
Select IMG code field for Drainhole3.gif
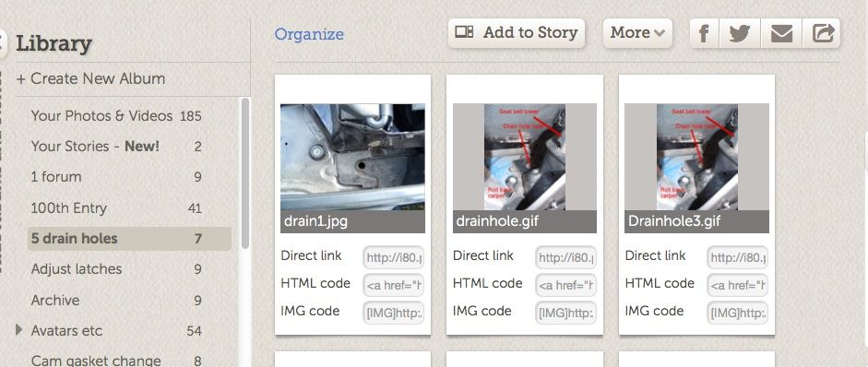tap(737, 313)
